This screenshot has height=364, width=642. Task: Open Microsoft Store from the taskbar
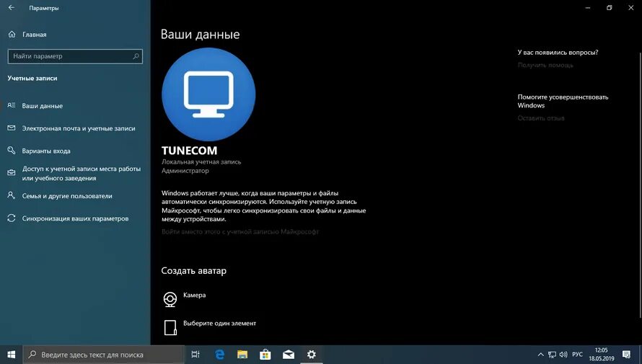click(x=265, y=354)
